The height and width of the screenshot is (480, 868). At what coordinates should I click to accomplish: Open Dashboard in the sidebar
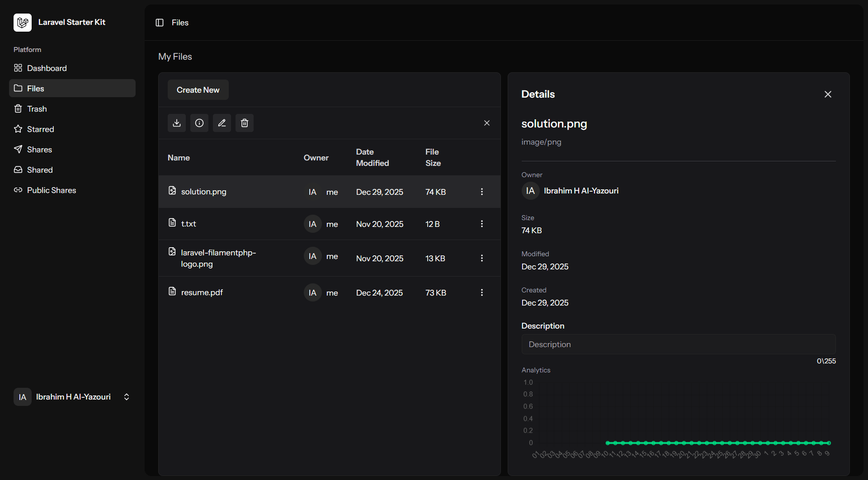click(x=72, y=68)
